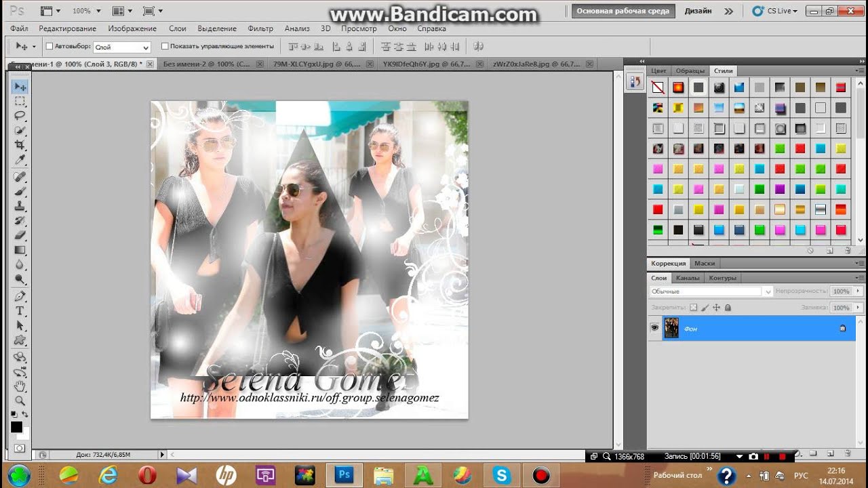Select the Blur tool
The height and width of the screenshot is (488, 868).
click(x=20, y=265)
